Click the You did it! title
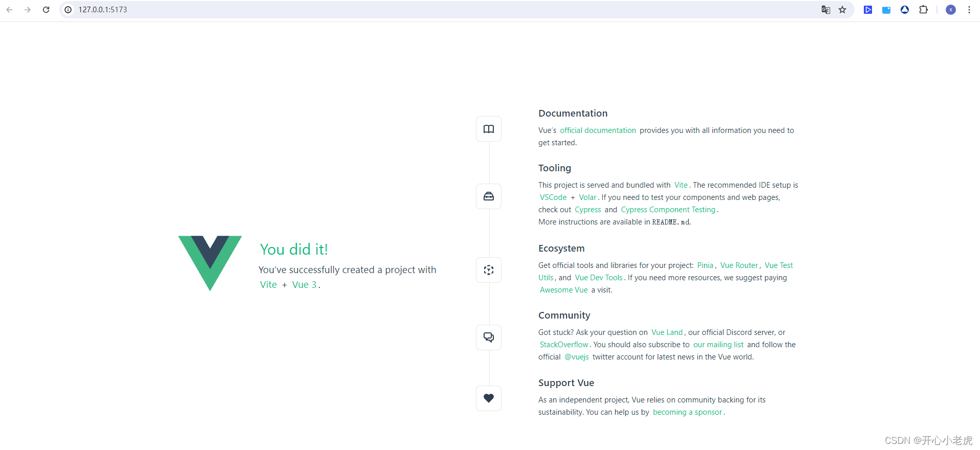The height and width of the screenshot is (450, 980). [294, 250]
